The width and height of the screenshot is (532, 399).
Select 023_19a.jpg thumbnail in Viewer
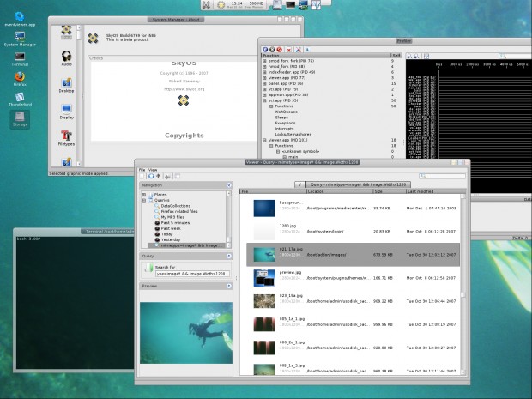[x=264, y=301]
